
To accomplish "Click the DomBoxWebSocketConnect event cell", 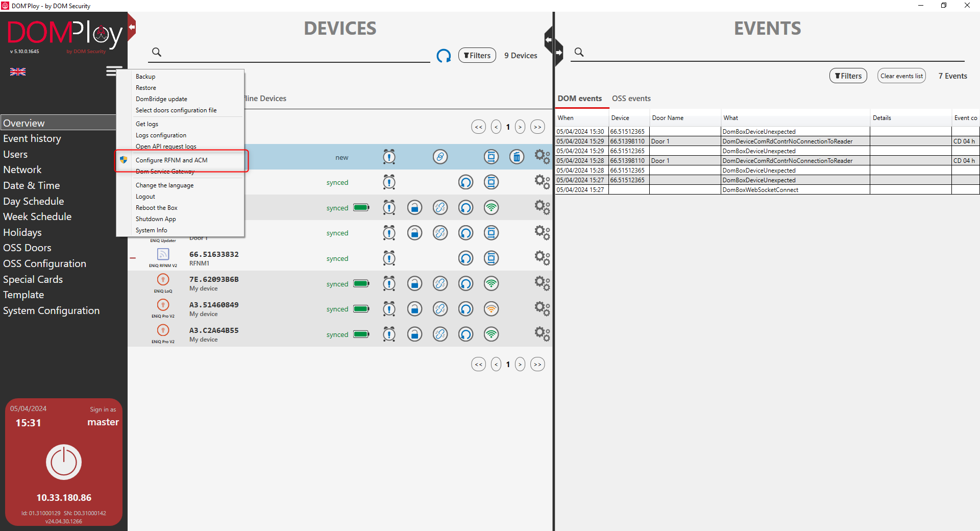I will 795,190.
